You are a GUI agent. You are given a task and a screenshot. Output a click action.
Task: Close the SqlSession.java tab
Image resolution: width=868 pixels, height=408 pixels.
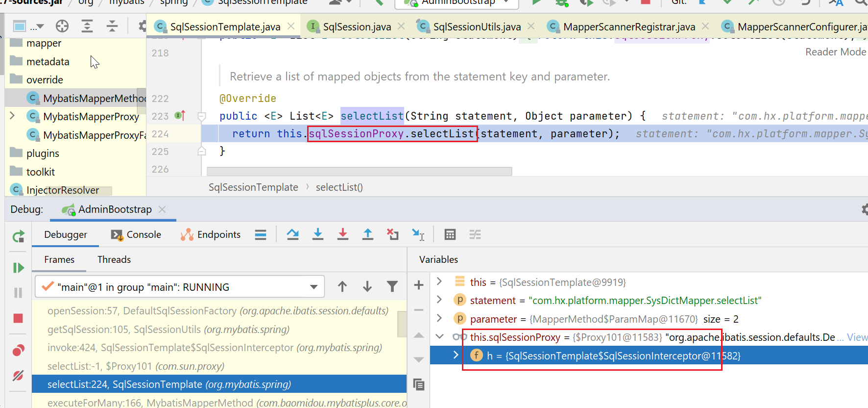401,26
